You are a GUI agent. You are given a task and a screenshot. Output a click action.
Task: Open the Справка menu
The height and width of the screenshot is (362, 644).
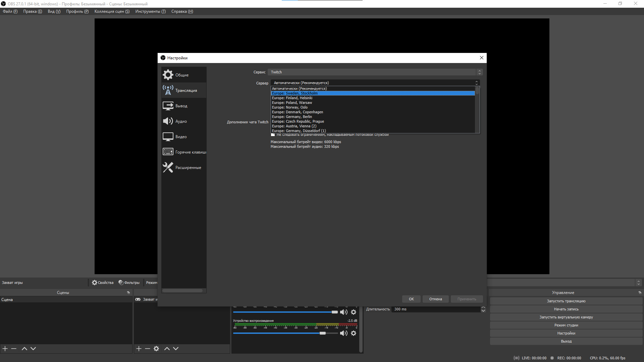click(182, 11)
